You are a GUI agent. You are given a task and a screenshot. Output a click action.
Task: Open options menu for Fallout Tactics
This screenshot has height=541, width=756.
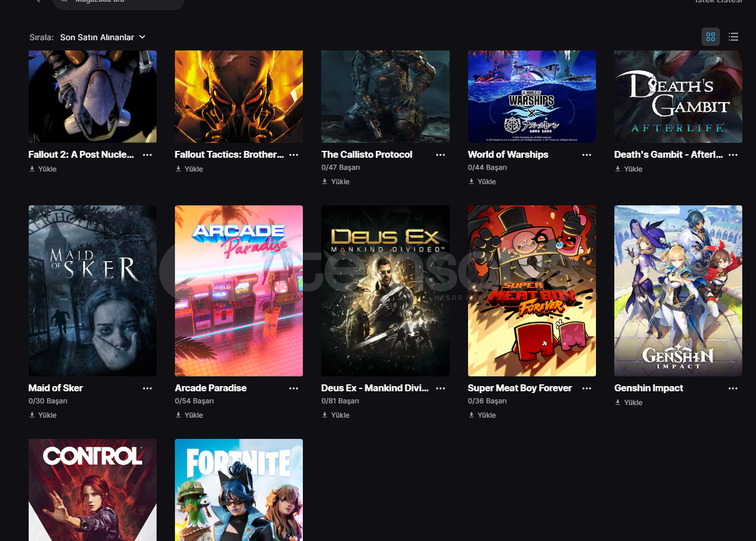click(294, 155)
